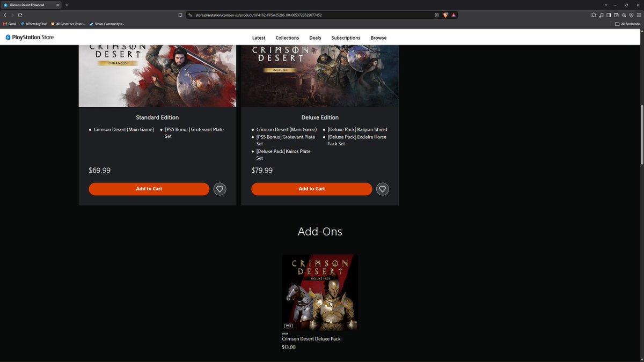Click the Deluxe Edition cover art
The height and width of the screenshot is (362, 644).
click(320, 76)
